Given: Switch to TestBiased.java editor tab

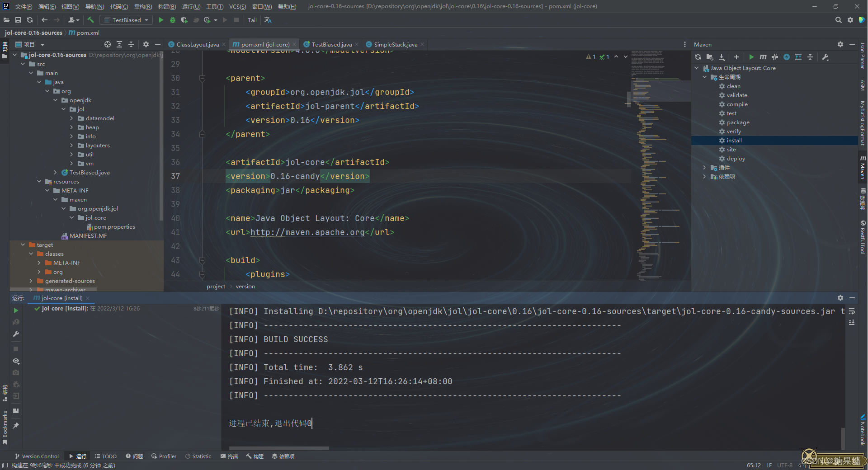Looking at the screenshot, I should (331, 44).
